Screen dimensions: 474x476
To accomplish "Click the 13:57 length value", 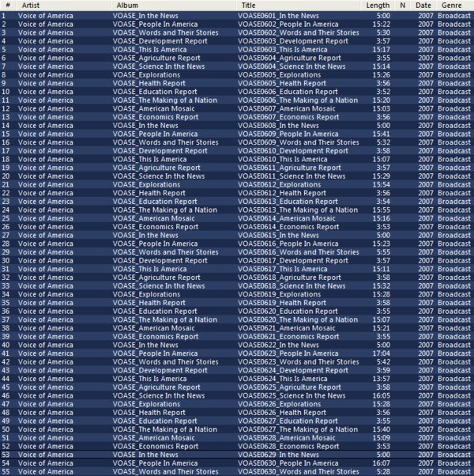I will tap(382, 379).
